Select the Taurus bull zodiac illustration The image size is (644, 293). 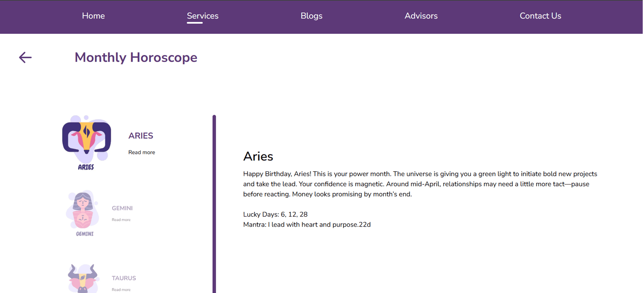[83, 279]
